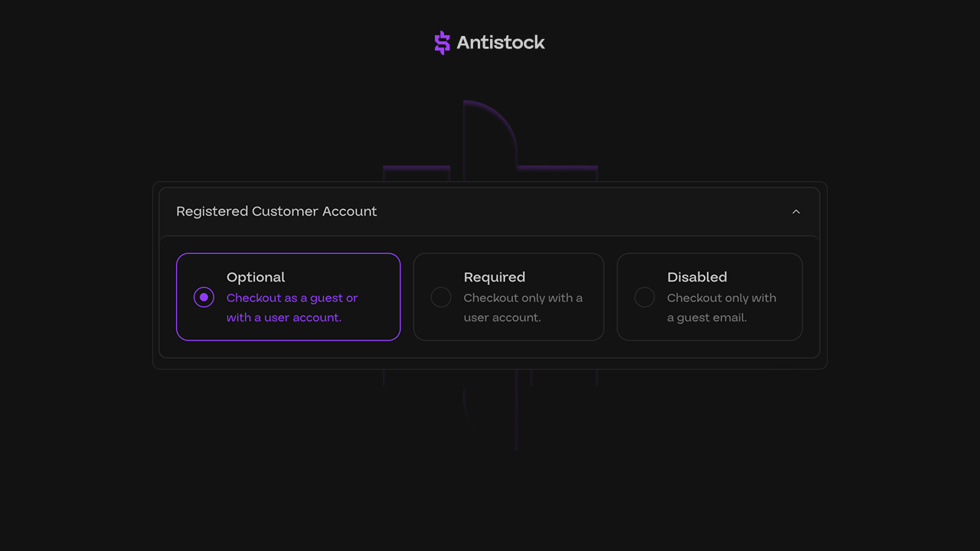980x551 pixels.
Task: Click the purple Antistock logo icon
Action: point(442,43)
